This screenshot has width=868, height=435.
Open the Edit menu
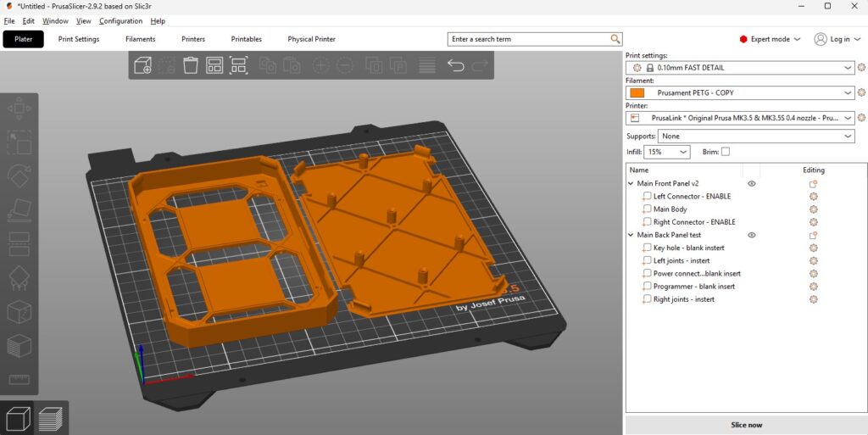click(28, 21)
